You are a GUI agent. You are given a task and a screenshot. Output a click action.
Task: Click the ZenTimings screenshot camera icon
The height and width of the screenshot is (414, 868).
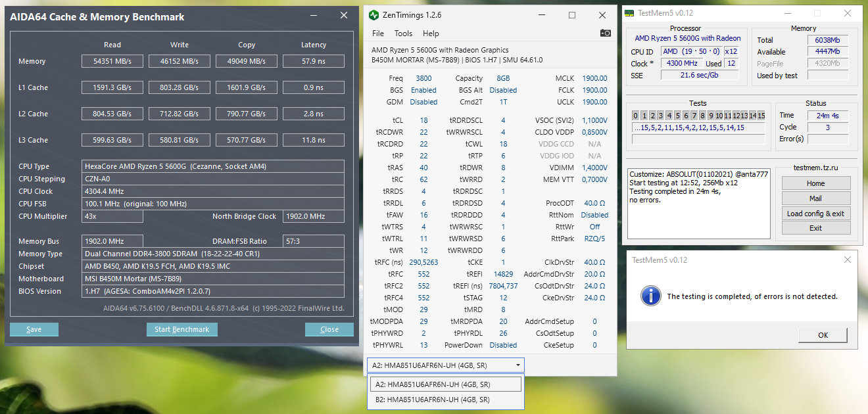pyautogui.click(x=605, y=34)
